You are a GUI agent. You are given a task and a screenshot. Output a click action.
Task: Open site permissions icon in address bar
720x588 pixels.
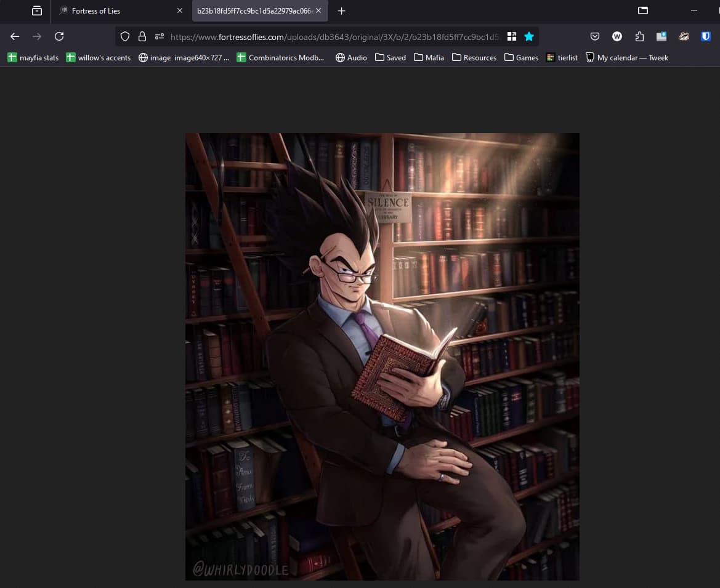coord(160,37)
